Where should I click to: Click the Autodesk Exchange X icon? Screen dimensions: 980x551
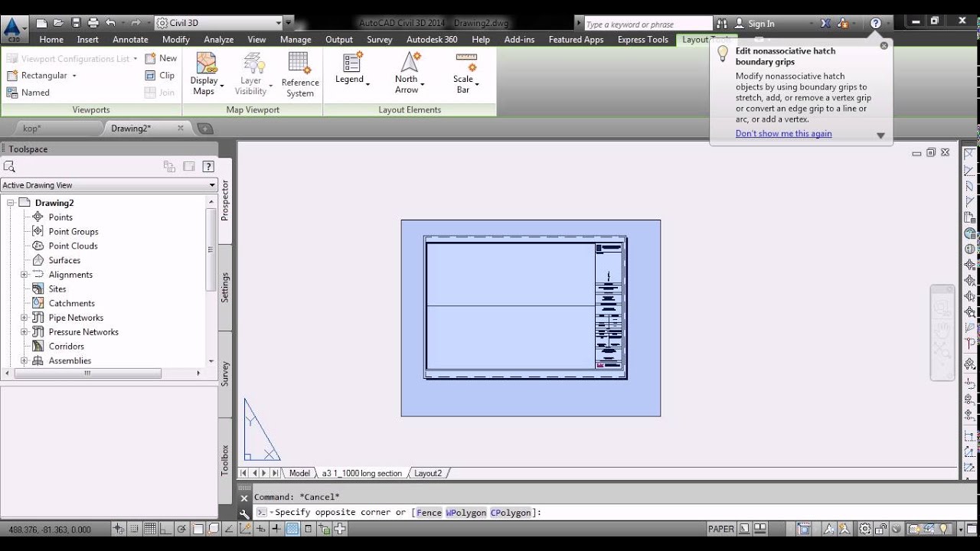pyautogui.click(x=825, y=24)
